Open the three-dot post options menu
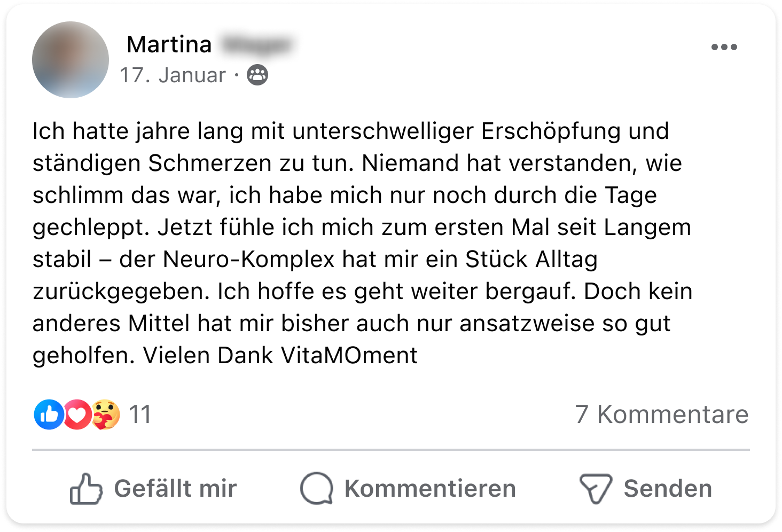This screenshot has height=532, width=782. [724, 47]
